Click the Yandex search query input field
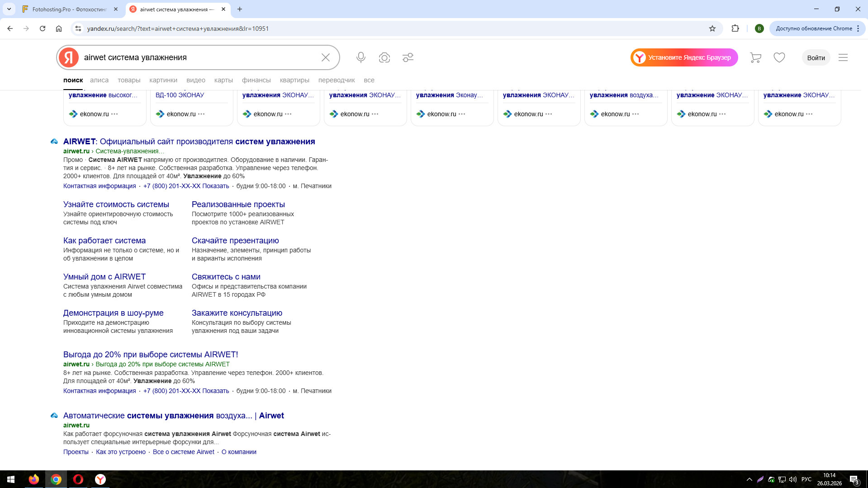868x488 pixels. (x=199, y=57)
